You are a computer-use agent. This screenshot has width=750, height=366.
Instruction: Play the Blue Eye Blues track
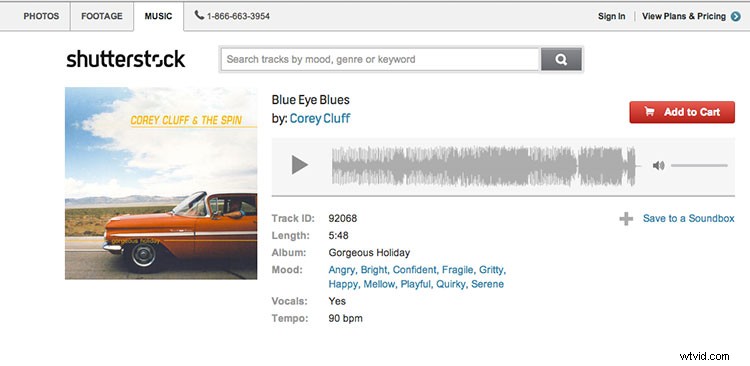(x=300, y=165)
